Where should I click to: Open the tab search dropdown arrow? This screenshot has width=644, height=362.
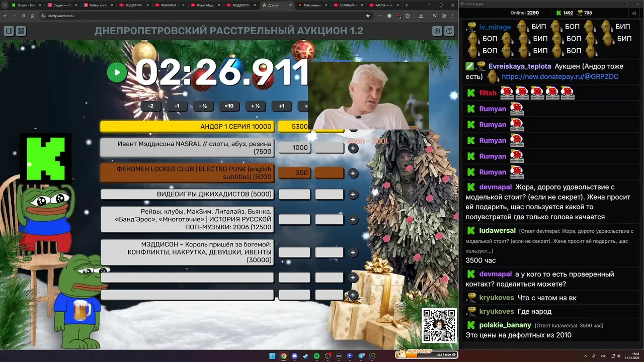point(5,5)
